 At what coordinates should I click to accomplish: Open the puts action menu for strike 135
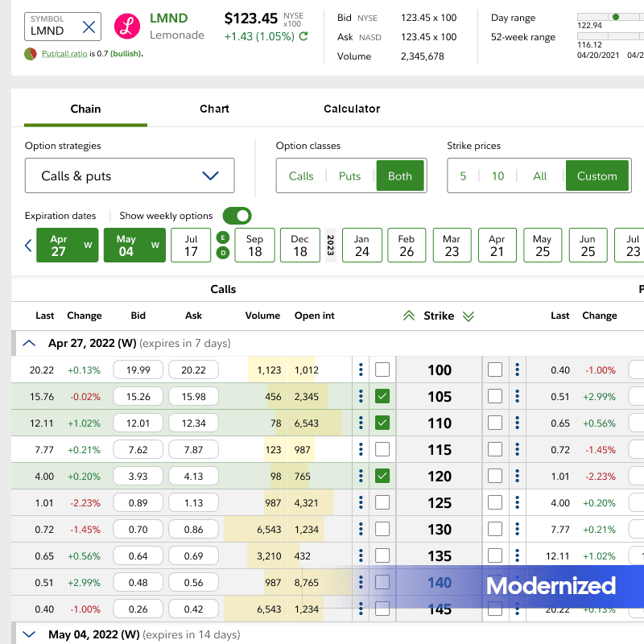click(x=517, y=555)
